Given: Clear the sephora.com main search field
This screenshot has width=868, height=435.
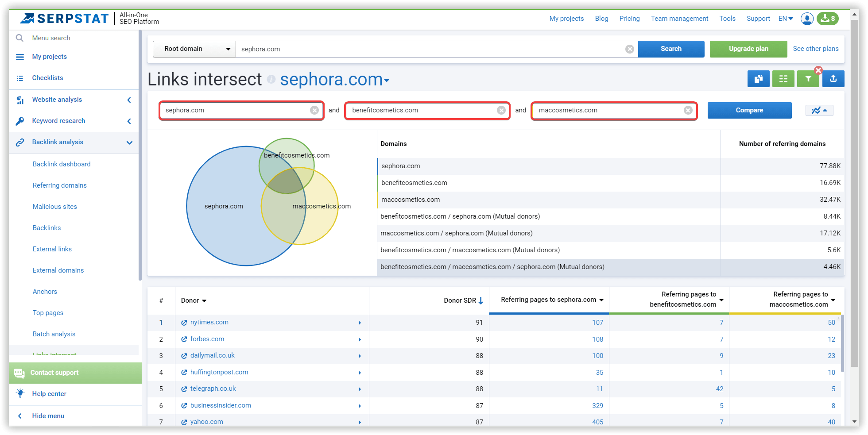Looking at the screenshot, I should tap(629, 49).
